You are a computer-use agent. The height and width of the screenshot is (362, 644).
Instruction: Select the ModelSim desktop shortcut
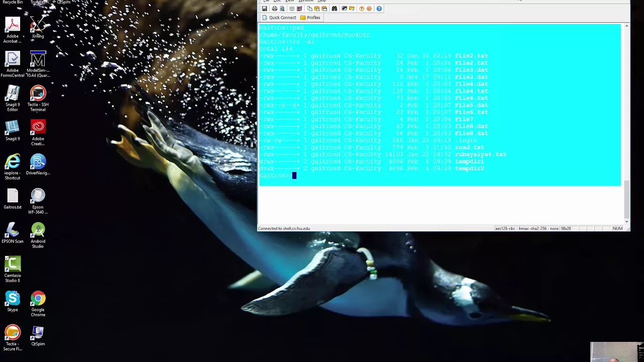38,64
